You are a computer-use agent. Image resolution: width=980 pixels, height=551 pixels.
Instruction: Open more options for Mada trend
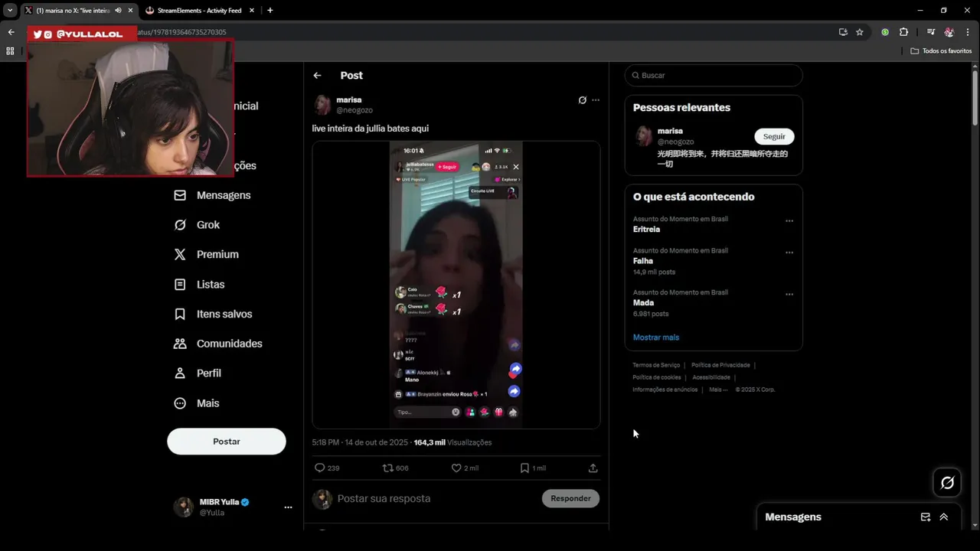[x=789, y=295]
